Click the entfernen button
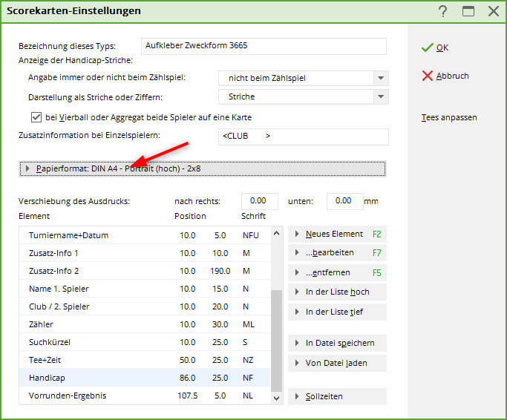Viewport: 507px width, 420px height. point(337,272)
